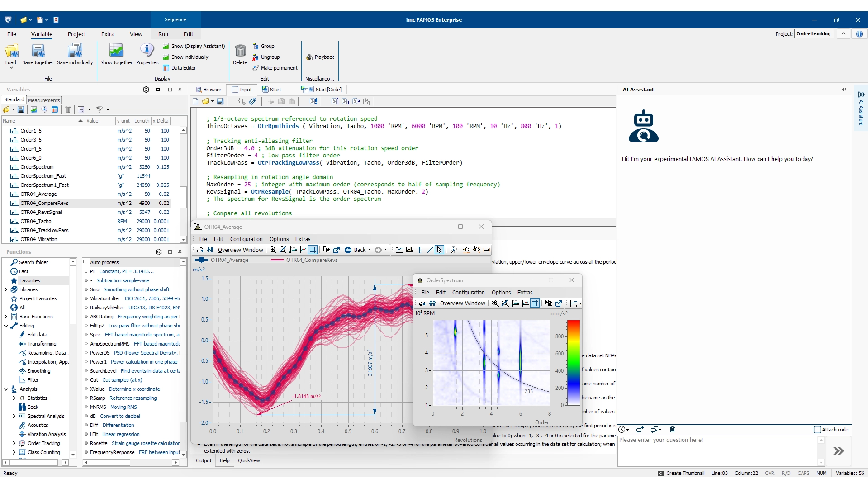Click the Delete trash icon in ribbon

240,52
